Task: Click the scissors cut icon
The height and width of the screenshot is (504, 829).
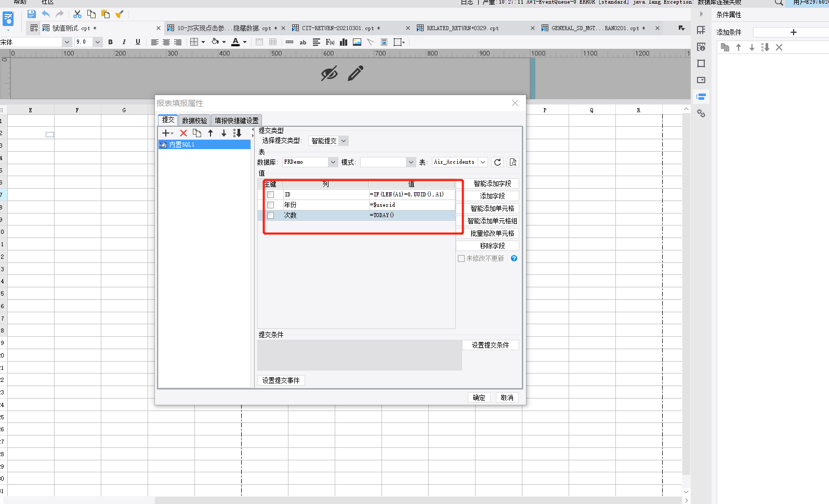Action: pyautogui.click(x=77, y=14)
